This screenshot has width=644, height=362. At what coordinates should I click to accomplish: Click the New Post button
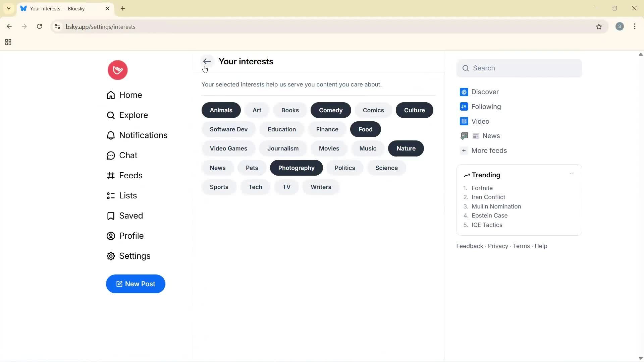tap(136, 284)
